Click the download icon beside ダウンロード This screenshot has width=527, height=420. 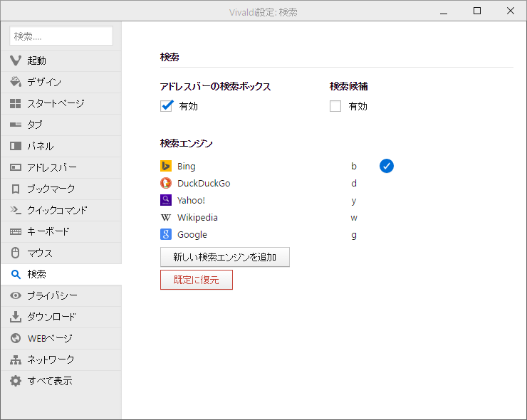pos(16,317)
